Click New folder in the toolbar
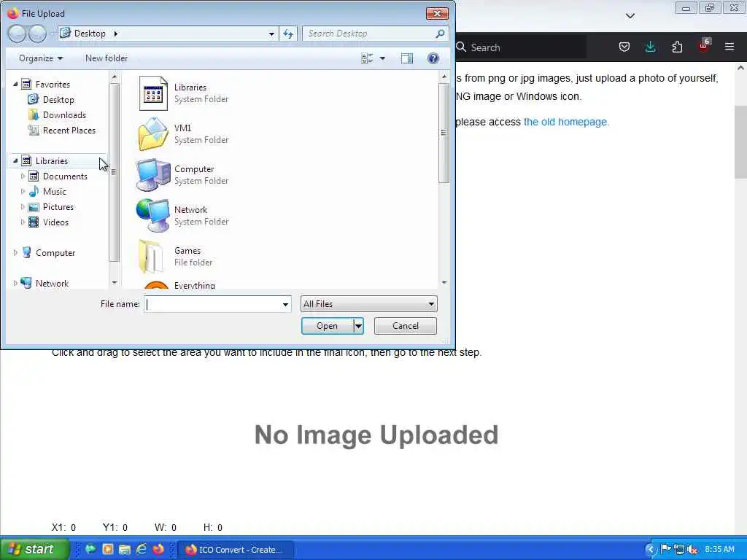 [107, 58]
